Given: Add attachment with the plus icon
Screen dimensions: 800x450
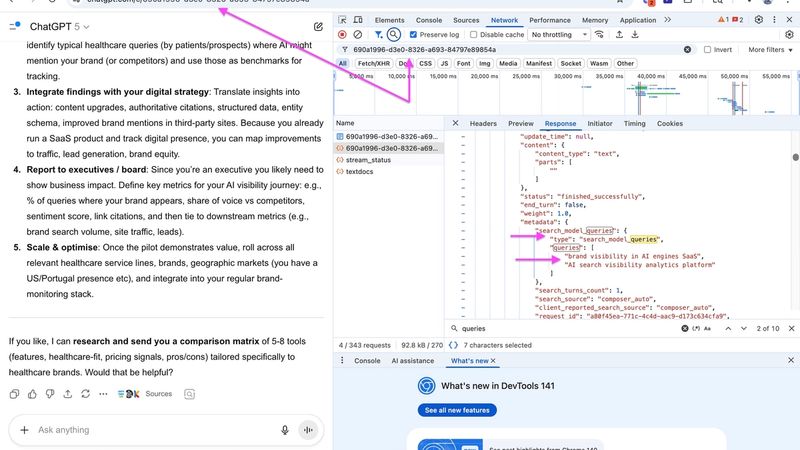Looking at the screenshot, I should [x=24, y=430].
